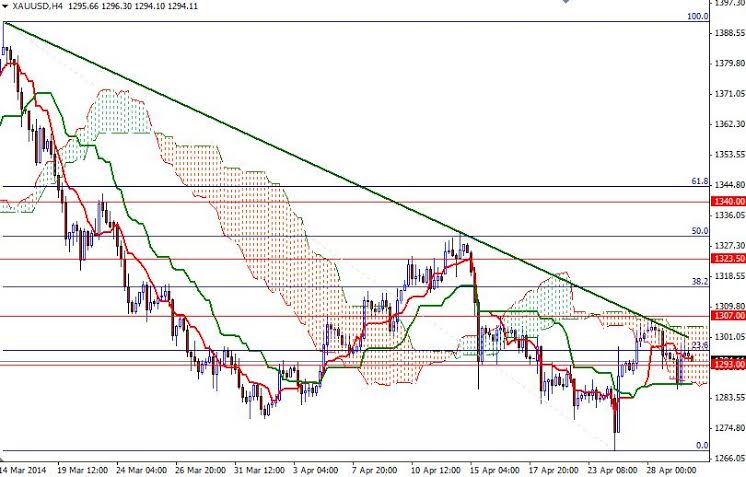This screenshot has height=477, width=746.
Task: Click the red 1323.50 price level tag
Action: click(x=728, y=259)
